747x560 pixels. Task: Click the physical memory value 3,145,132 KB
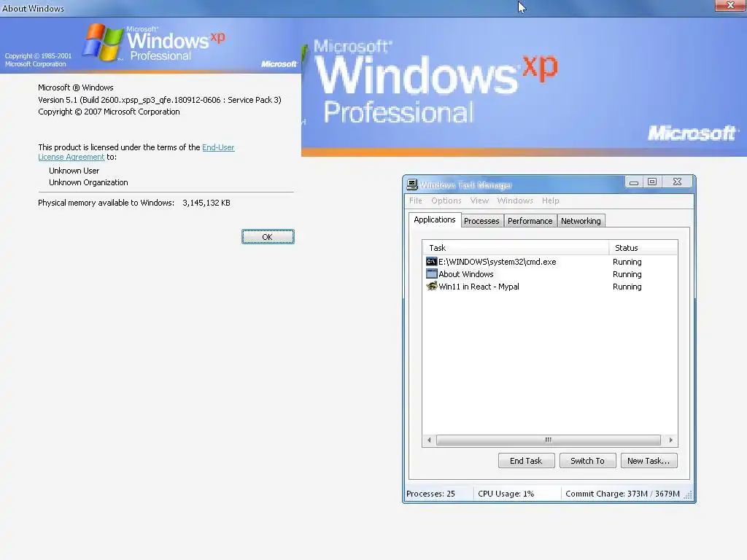point(206,203)
